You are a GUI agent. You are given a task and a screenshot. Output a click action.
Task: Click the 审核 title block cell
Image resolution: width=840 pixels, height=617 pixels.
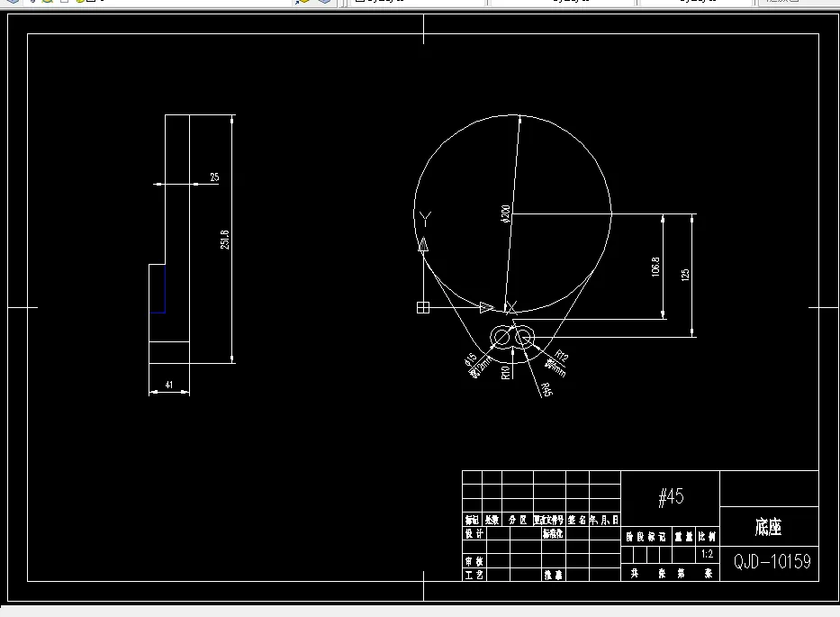pos(474,561)
